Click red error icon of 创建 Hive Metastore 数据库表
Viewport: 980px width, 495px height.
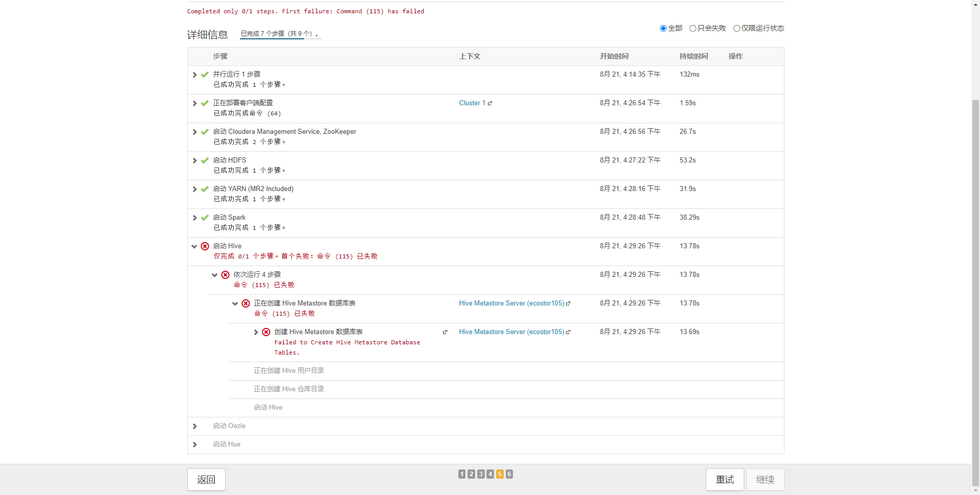[266, 332]
